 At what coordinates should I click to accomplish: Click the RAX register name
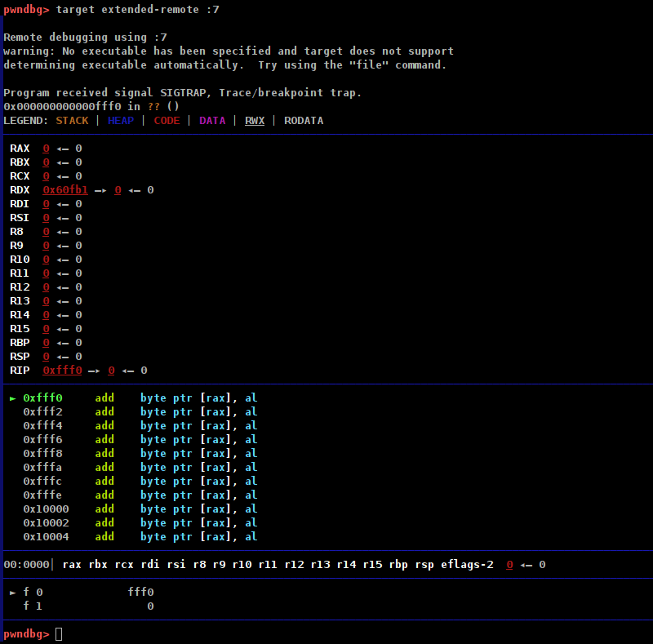(x=20, y=149)
